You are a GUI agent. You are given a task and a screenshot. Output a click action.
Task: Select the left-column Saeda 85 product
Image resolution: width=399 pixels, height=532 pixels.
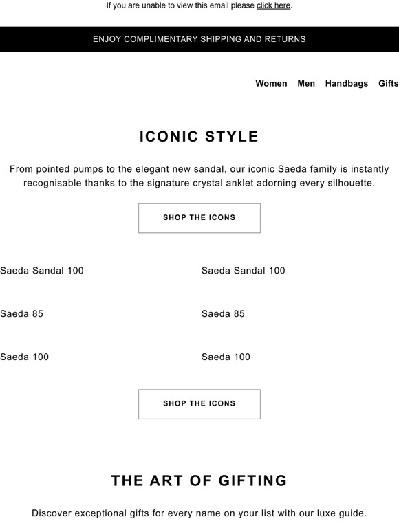pyautogui.click(x=22, y=313)
